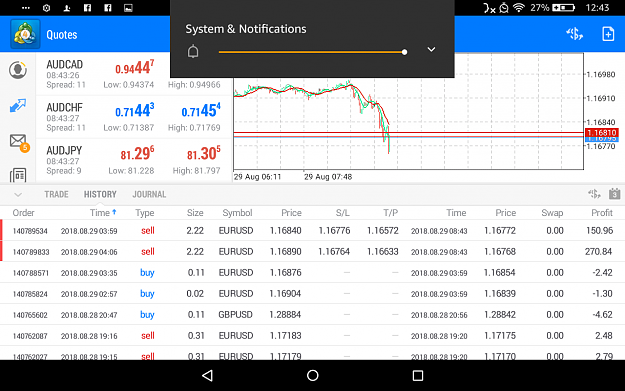Add a symbol with the plus document icon
The width and height of the screenshot is (625, 391).
click(608, 34)
